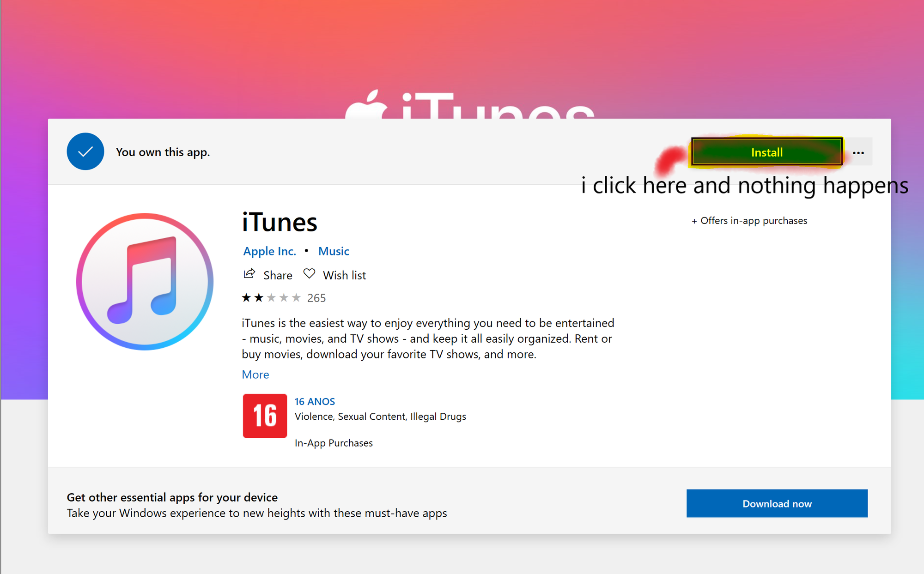Click the iTunes description paragraph
924x574 pixels.
pos(428,338)
